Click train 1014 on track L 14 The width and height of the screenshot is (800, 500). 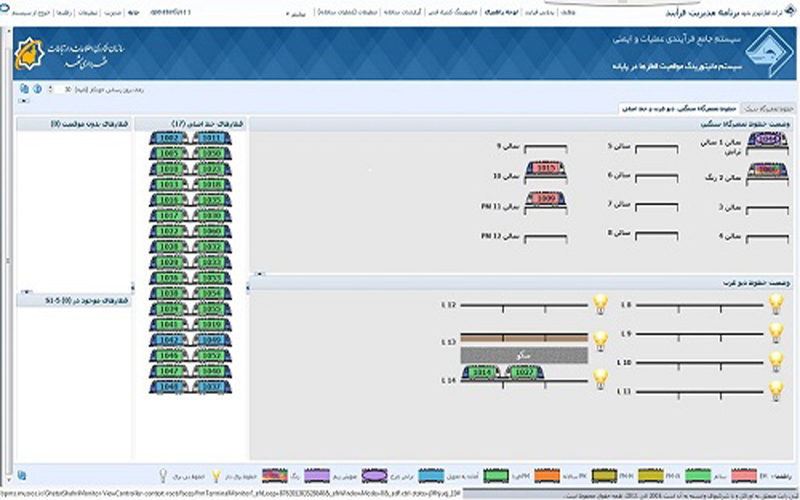tap(482, 372)
